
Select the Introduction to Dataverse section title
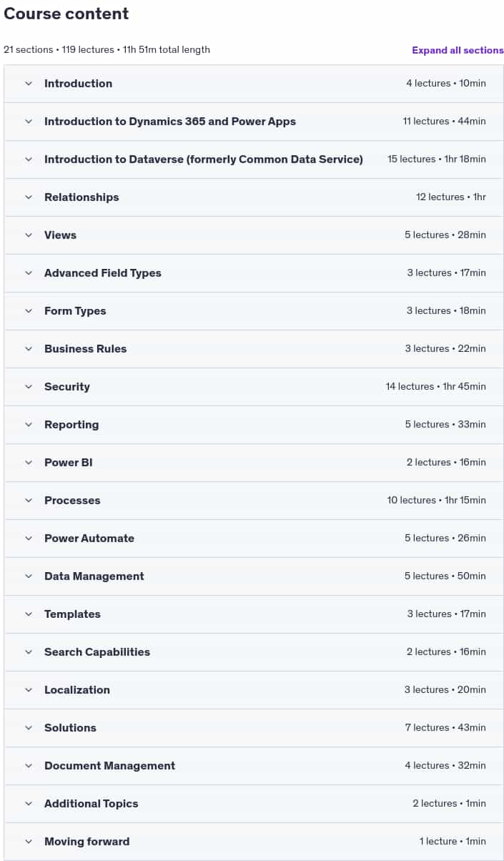204,159
